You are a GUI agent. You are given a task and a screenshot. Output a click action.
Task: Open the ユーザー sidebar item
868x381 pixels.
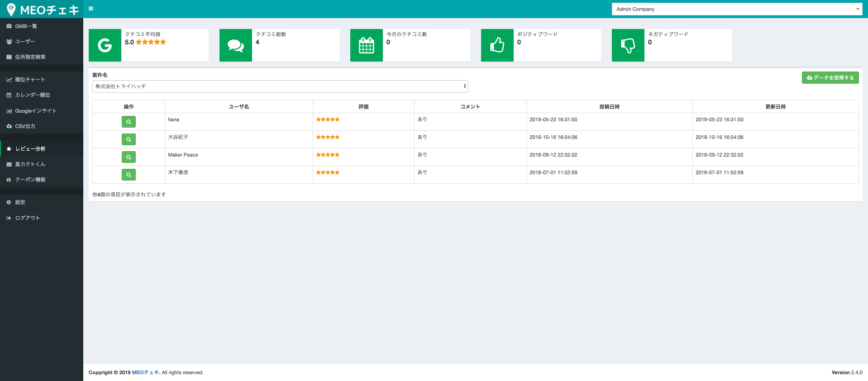(x=42, y=42)
